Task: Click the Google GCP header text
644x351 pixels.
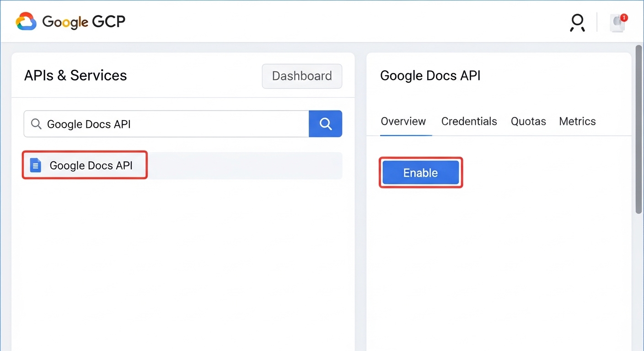Action: click(84, 22)
